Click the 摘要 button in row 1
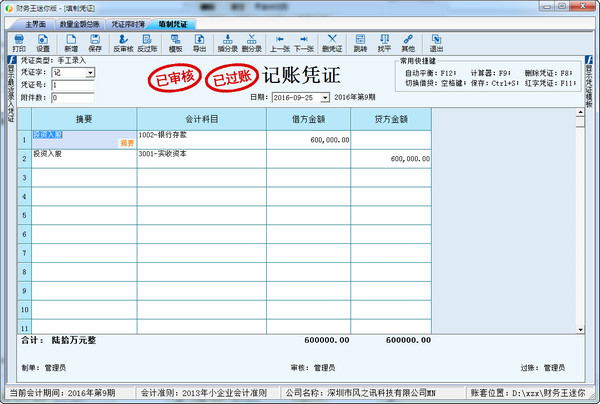Image resolution: width=600 pixels, height=404 pixels. pyautogui.click(x=126, y=144)
